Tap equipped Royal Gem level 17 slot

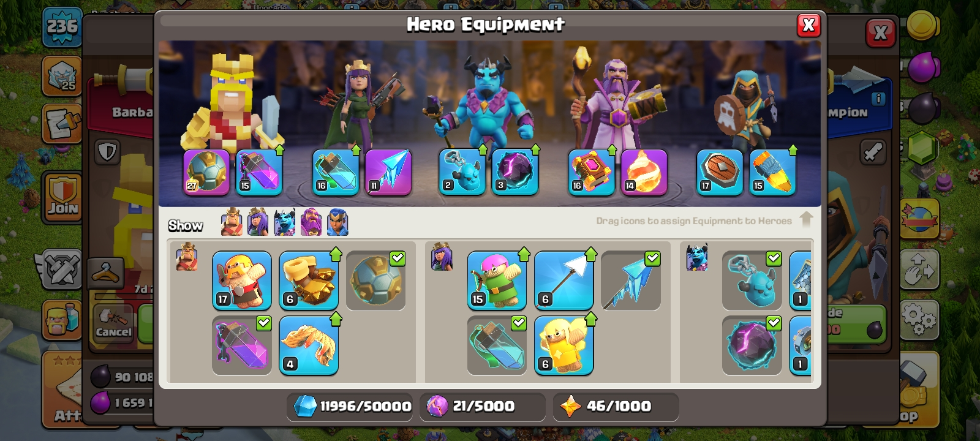pyautogui.click(x=720, y=172)
